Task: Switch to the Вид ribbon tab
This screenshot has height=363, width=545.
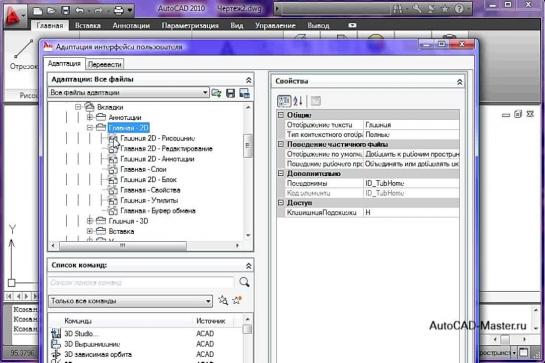Action: click(x=237, y=25)
